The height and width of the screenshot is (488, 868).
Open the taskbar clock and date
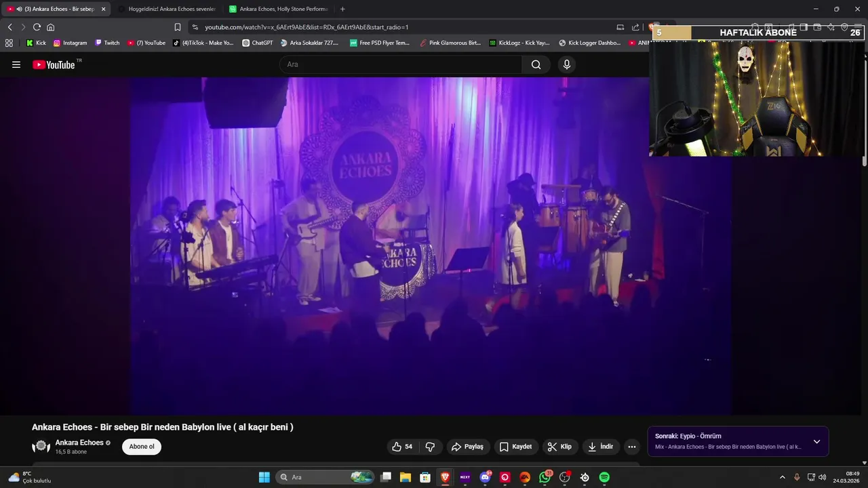tap(847, 477)
